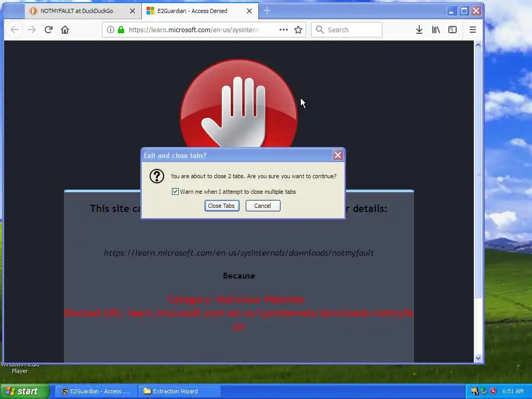532x399 pixels.
Task: Click the taskbar clock showing 6:51 AM
Action: [x=513, y=391]
